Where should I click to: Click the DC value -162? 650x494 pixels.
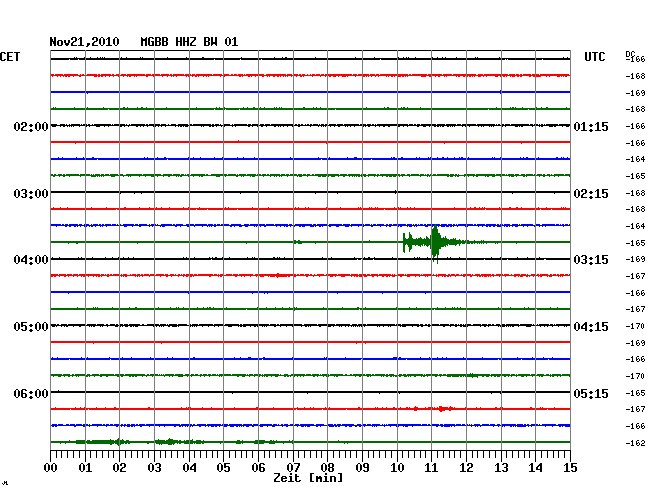pos(635,443)
